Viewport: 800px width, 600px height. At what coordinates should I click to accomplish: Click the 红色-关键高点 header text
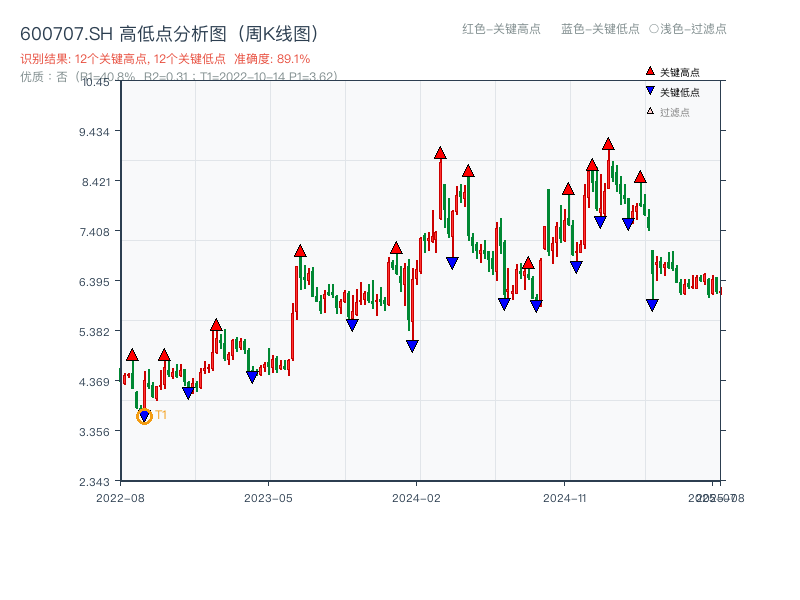pyautogui.click(x=502, y=29)
